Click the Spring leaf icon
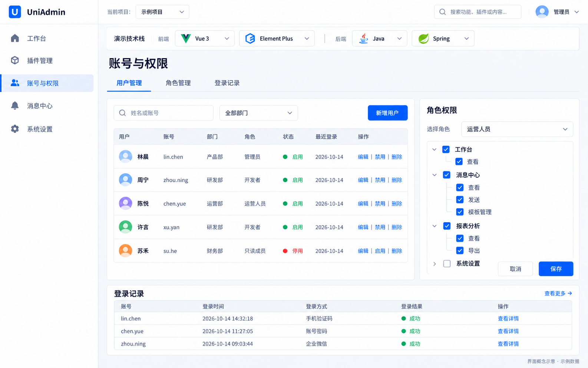 pyautogui.click(x=423, y=39)
